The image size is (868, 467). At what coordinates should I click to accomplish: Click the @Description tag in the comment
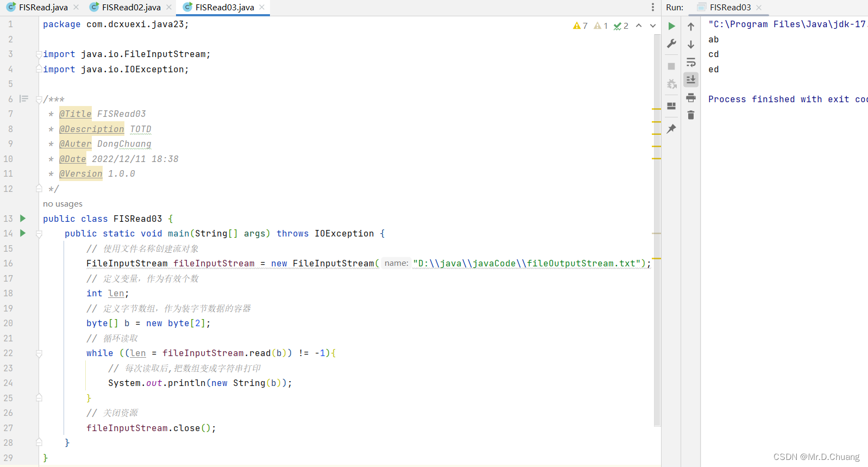[92, 129]
